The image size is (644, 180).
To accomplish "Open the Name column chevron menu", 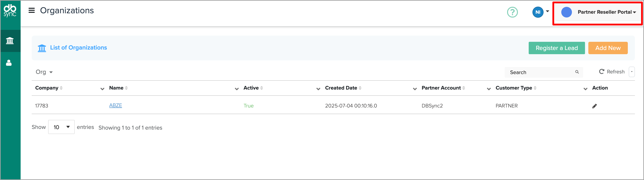I will (236, 89).
